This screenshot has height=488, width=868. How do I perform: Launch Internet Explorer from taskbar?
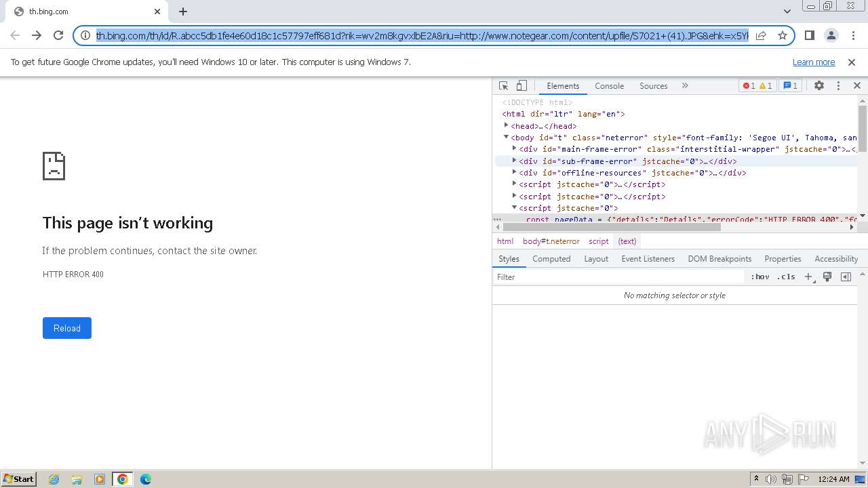pyautogui.click(x=54, y=479)
